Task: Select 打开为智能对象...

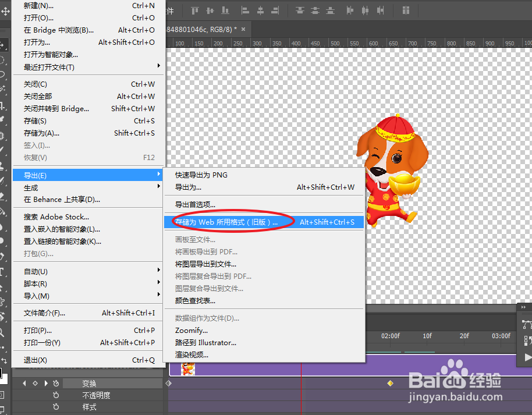Action: tap(88, 54)
